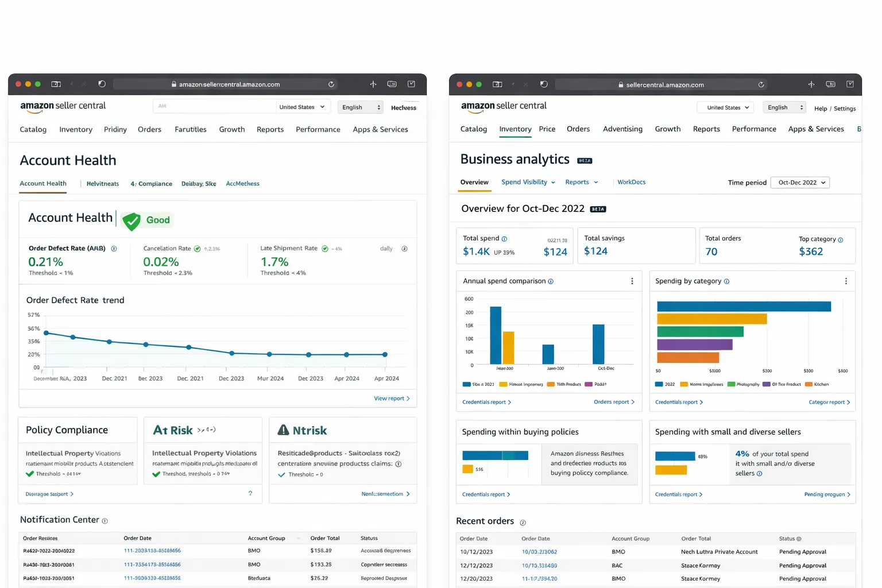Open three-dot menu on Spendig by category
The width and height of the screenshot is (882, 588).
[x=846, y=281]
